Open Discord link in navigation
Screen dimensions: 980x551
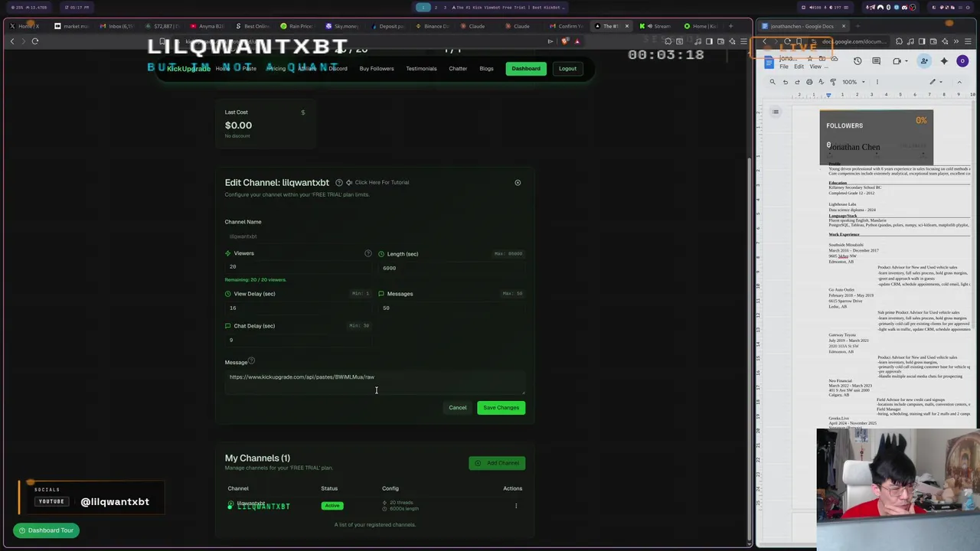338,69
